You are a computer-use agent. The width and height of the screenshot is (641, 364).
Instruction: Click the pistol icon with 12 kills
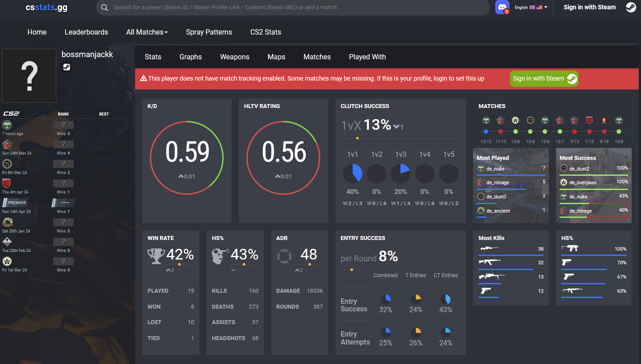point(486,291)
